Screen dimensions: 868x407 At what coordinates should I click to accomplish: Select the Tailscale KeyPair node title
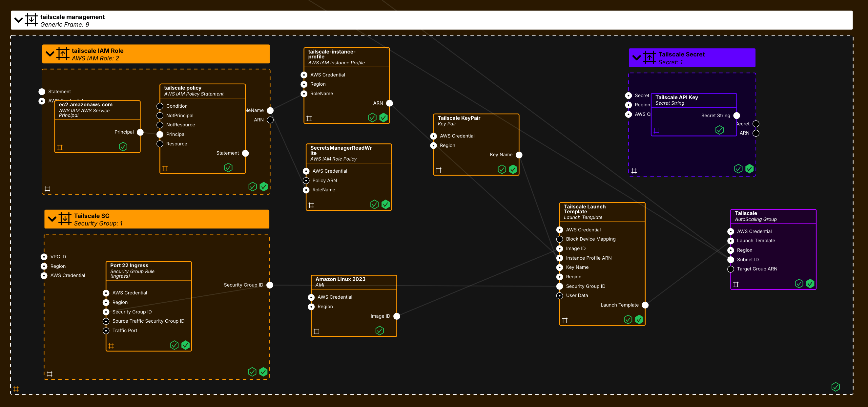point(459,118)
